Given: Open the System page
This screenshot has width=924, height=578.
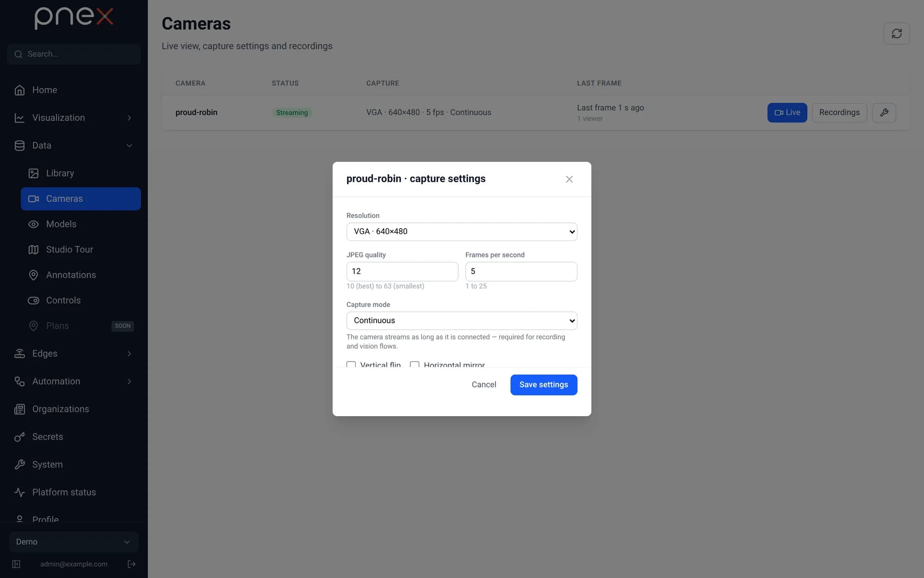Looking at the screenshot, I should pyautogui.click(x=74, y=465).
